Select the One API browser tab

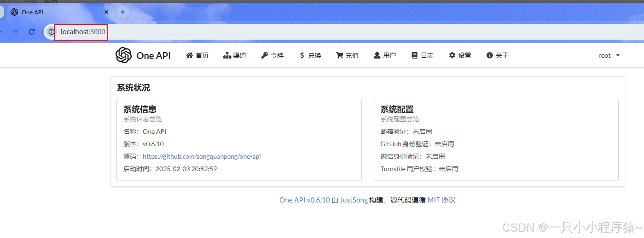pyautogui.click(x=60, y=12)
